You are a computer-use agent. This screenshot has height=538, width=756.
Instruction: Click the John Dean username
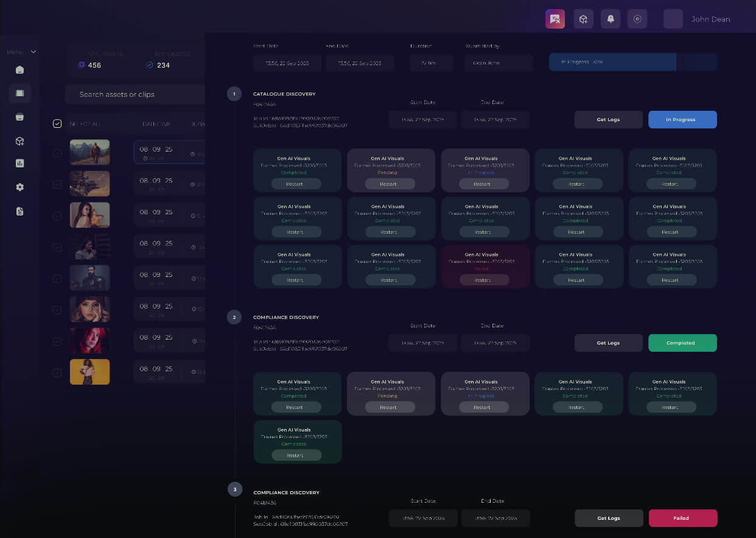[x=710, y=19]
